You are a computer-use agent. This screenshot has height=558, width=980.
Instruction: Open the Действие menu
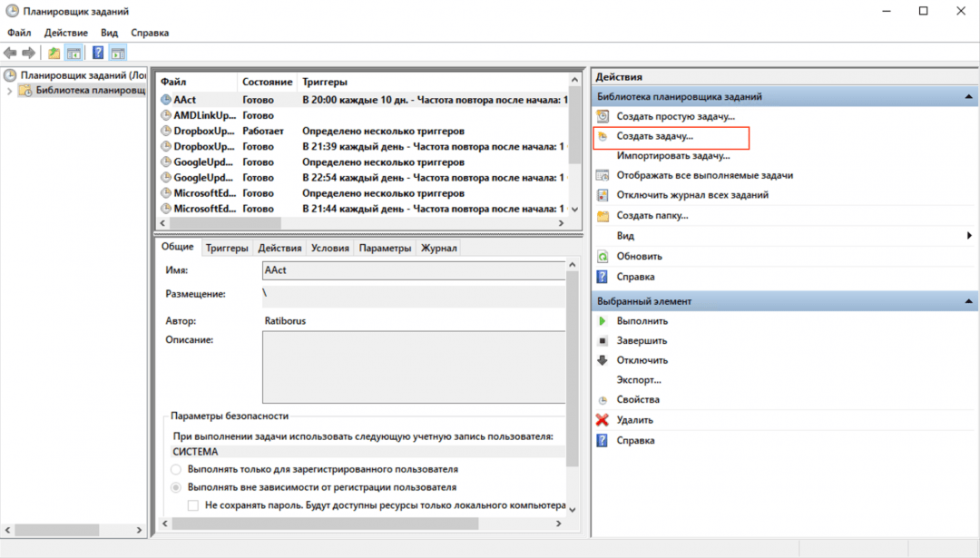coord(65,33)
